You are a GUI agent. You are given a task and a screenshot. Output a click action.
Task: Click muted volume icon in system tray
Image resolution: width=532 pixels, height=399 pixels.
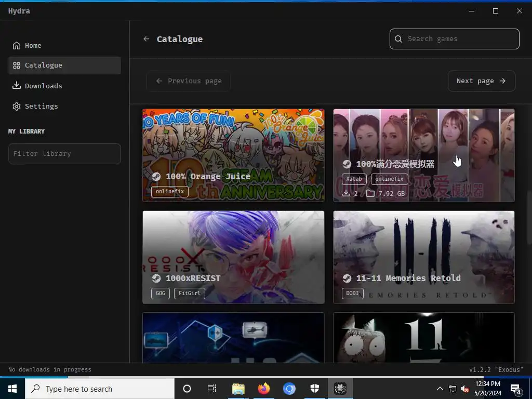point(465,389)
